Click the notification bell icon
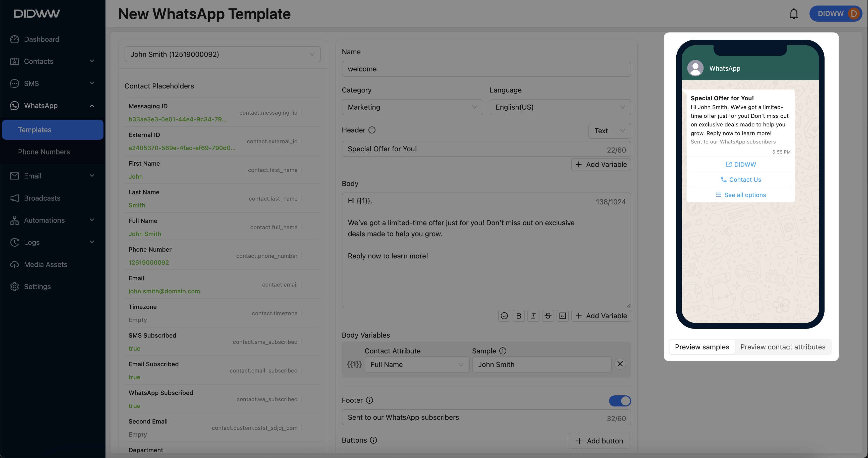Image resolution: width=868 pixels, height=458 pixels. pyautogui.click(x=794, y=14)
